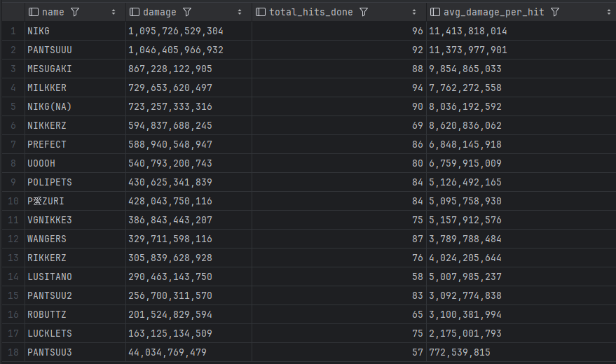Viewport: 616px width, 364px height.
Task: Click the ROBUTTZ name cell
Action: tap(75, 314)
